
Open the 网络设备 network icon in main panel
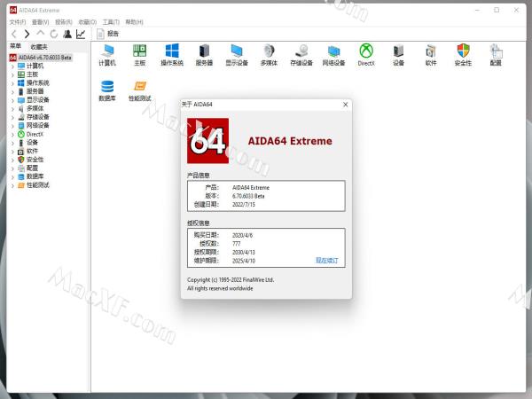(x=334, y=55)
